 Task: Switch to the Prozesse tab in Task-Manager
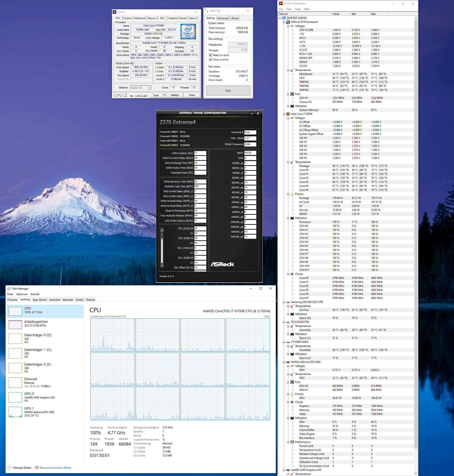point(12,300)
